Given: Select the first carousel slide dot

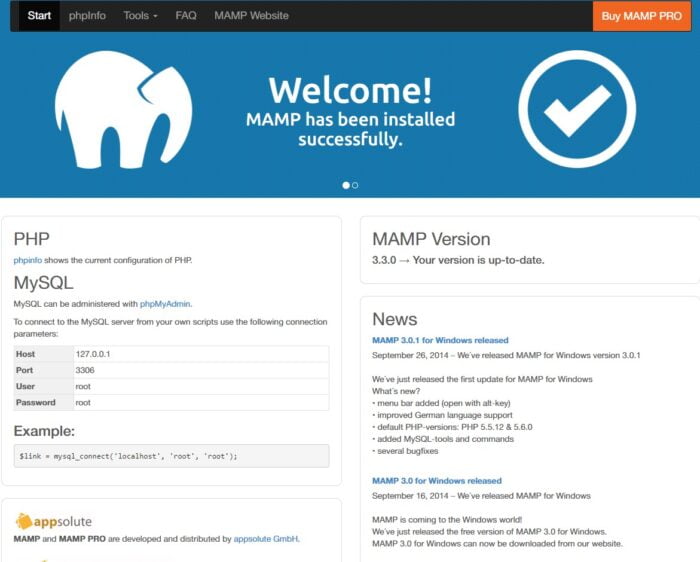Looking at the screenshot, I should tap(346, 185).
